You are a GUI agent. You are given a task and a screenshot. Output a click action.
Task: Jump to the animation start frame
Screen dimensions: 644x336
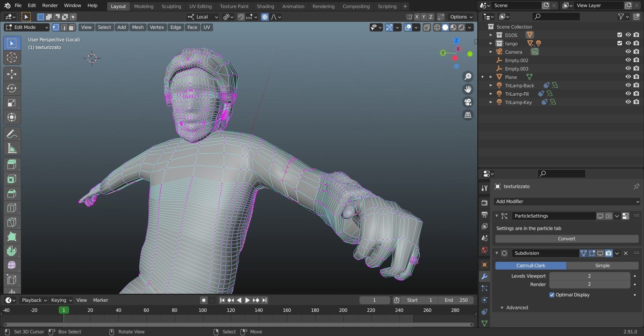pos(222,300)
